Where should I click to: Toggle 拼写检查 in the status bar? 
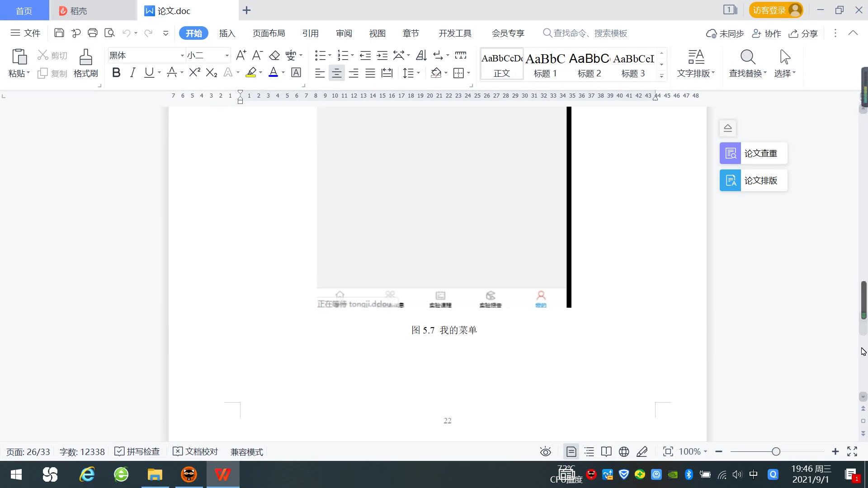(x=137, y=452)
